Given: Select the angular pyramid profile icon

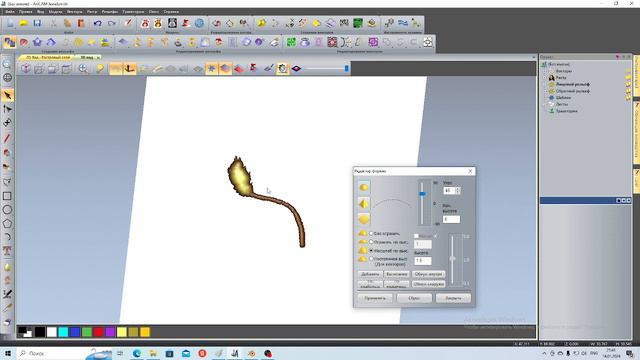Looking at the screenshot, I should point(364,203).
